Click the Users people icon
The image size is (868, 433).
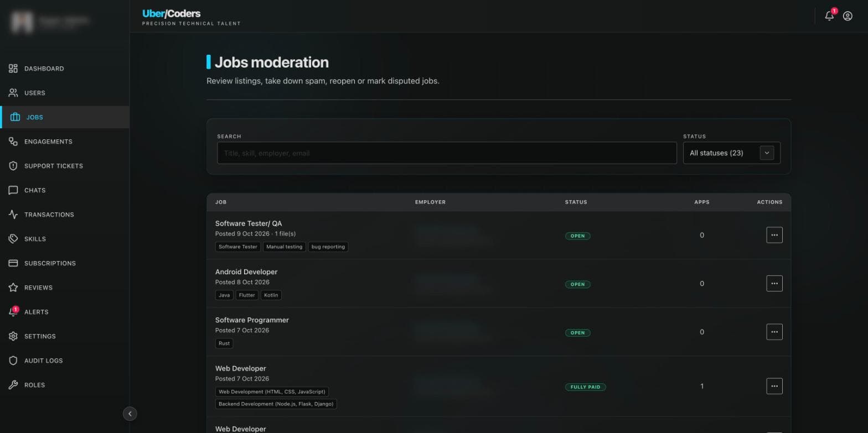click(13, 93)
